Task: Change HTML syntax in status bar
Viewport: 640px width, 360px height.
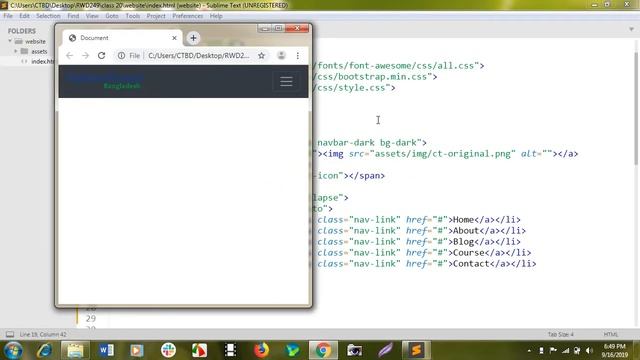Action: [x=611, y=334]
